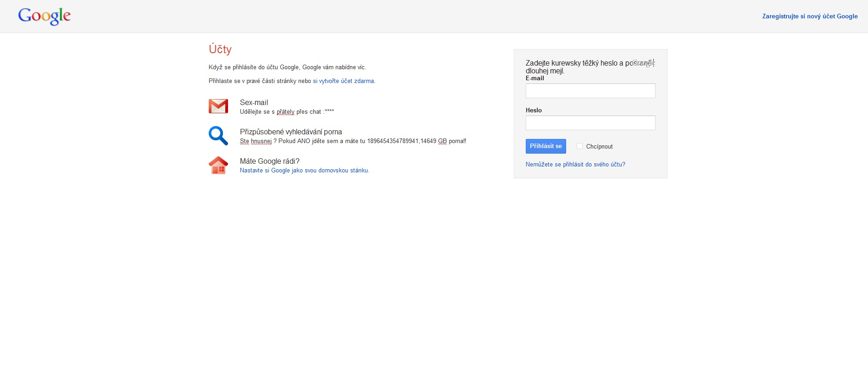Click small gray Google logo in sign-in box

pyautogui.click(x=643, y=63)
